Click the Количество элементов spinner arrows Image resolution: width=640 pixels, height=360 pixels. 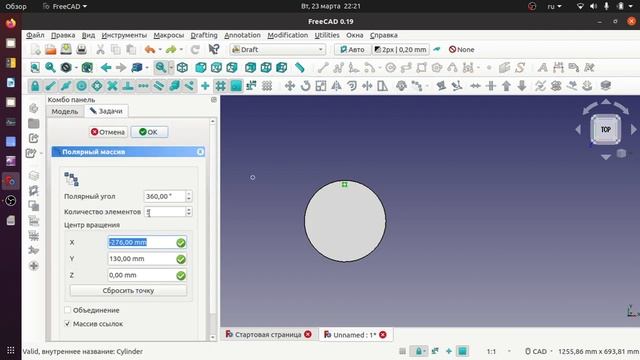point(189,211)
